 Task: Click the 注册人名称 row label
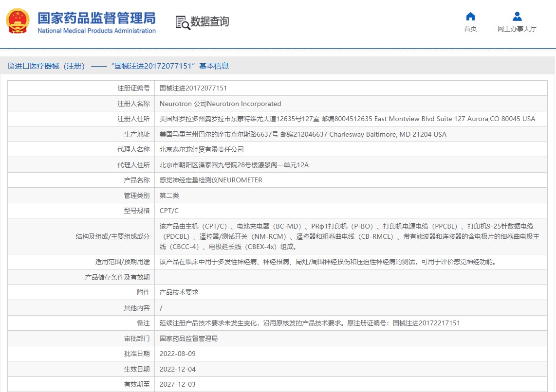(x=133, y=104)
